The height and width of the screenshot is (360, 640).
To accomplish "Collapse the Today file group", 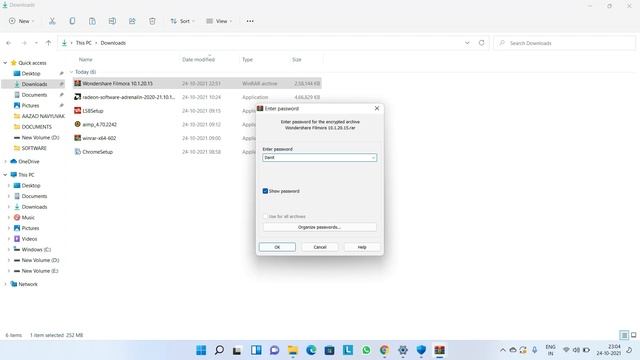I will (71, 72).
